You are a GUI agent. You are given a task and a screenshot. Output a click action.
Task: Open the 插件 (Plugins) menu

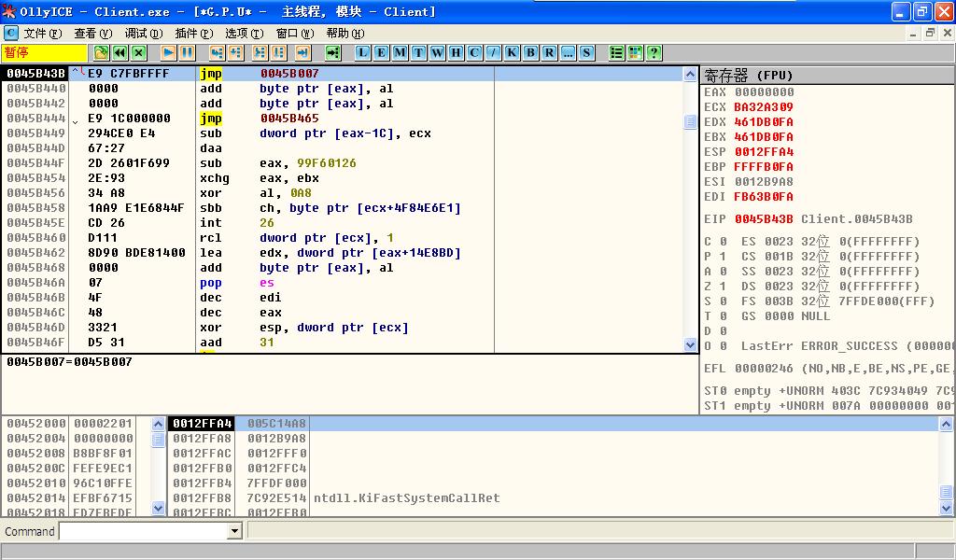(192, 33)
